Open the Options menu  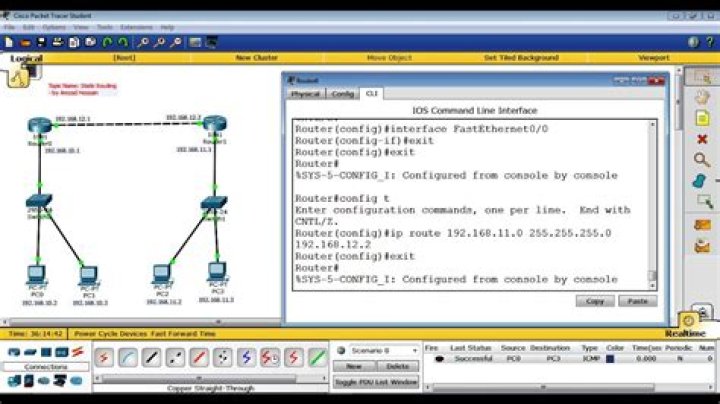54,27
